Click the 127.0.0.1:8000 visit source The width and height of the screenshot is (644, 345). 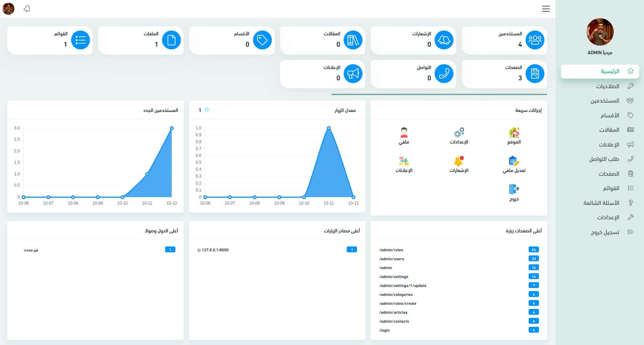215,250
